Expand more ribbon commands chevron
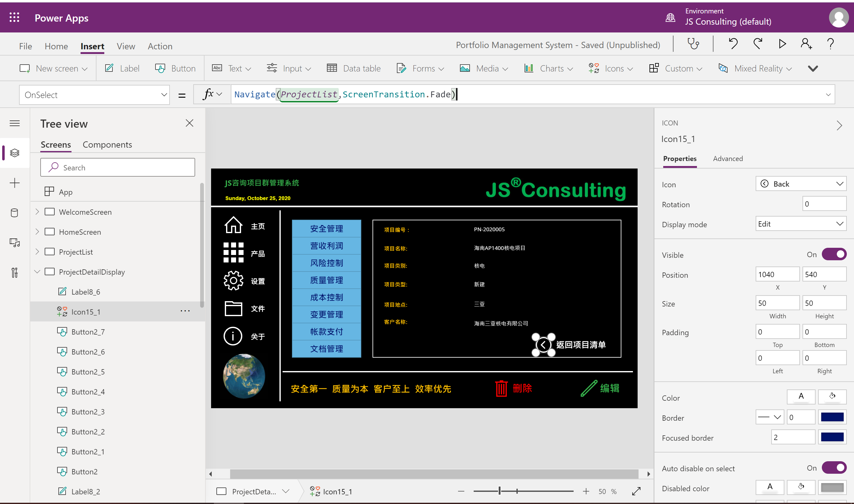This screenshot has height=504, width=854. [x=812, y=68]
